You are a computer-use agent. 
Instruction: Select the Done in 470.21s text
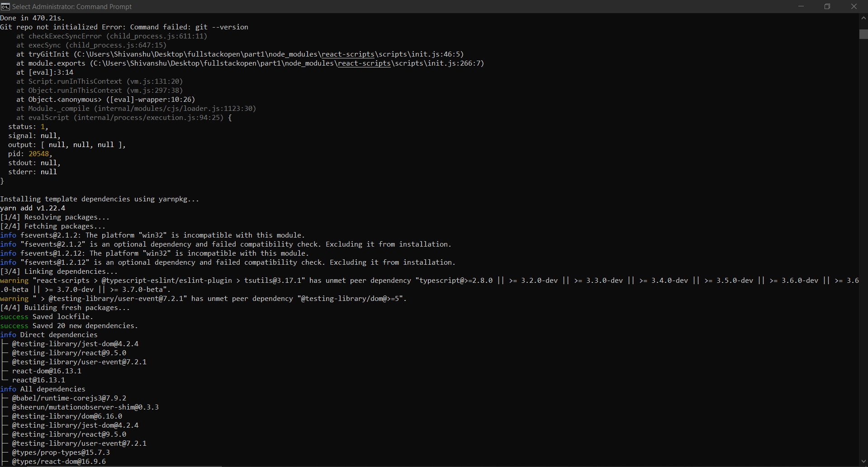pos(32,18)
